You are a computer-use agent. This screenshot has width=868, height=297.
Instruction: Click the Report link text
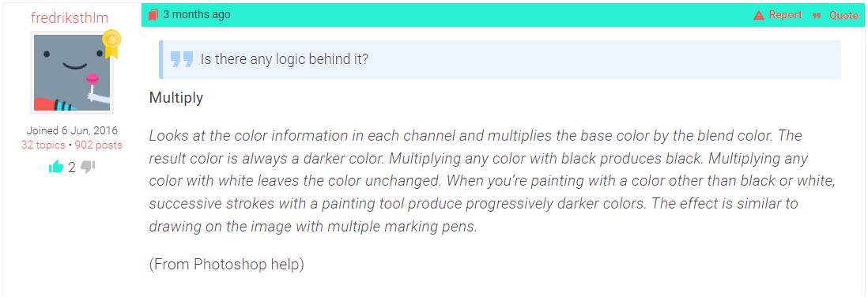(x=785, y=15)
